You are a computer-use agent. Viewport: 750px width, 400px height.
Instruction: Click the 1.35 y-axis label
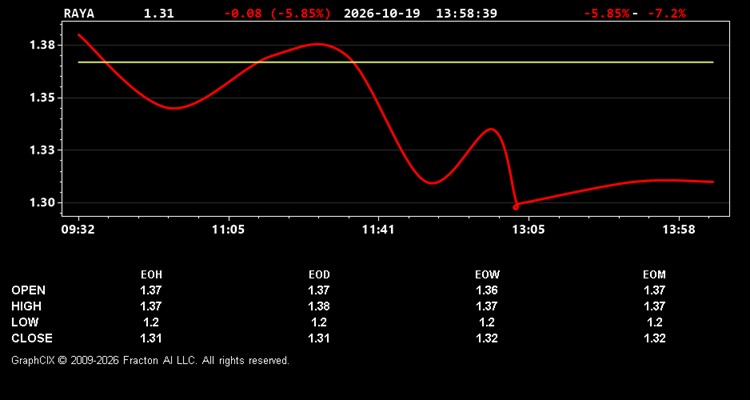43,98
